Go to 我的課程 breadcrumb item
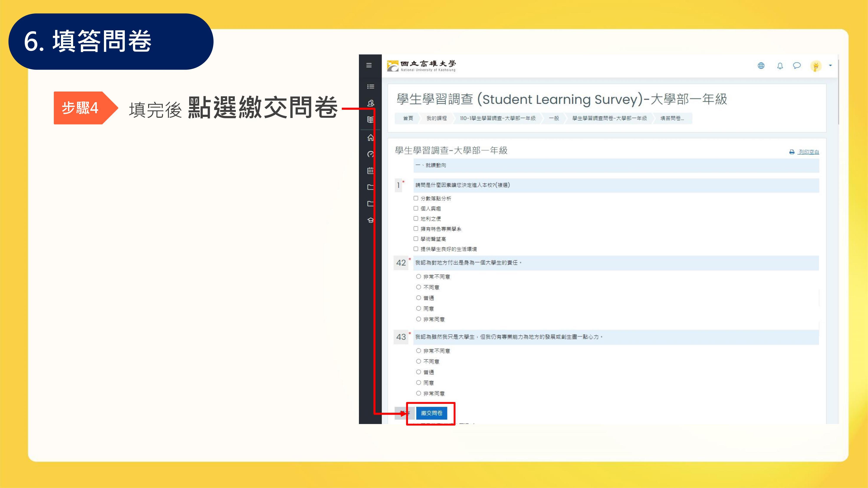Image resolution: width=868 pixels, height=488 pixels. click(x=436, y=118)
